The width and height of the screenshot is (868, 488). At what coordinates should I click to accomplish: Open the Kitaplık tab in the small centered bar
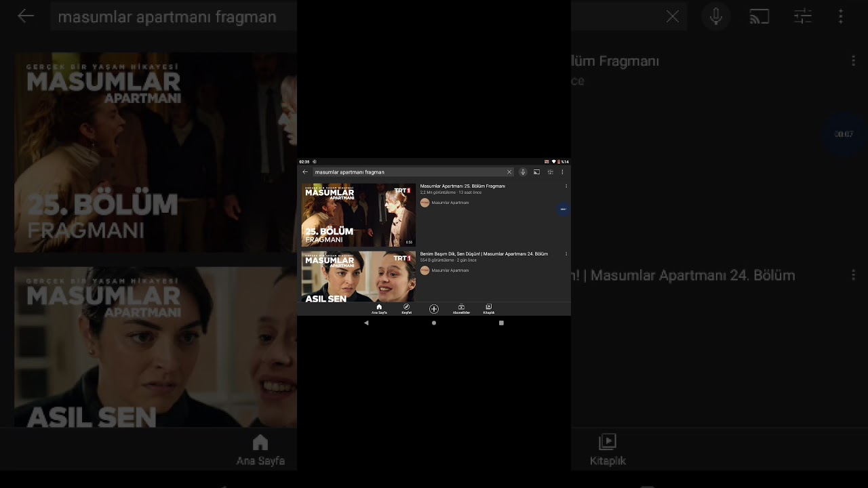[x=489, y=309]
